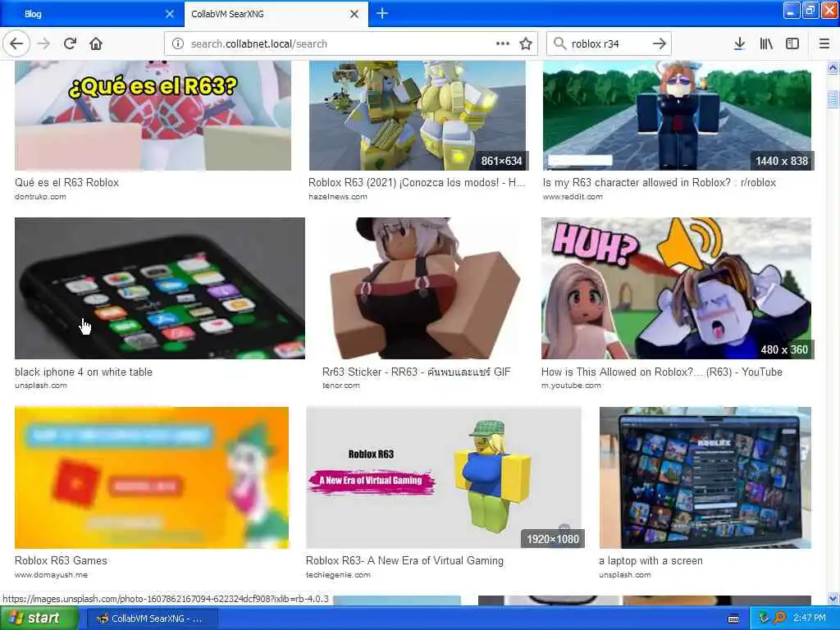The height and width of the screenshot is (630, 840).
Task: Click the hazelnews.com source text
Action: coord(338,197)
